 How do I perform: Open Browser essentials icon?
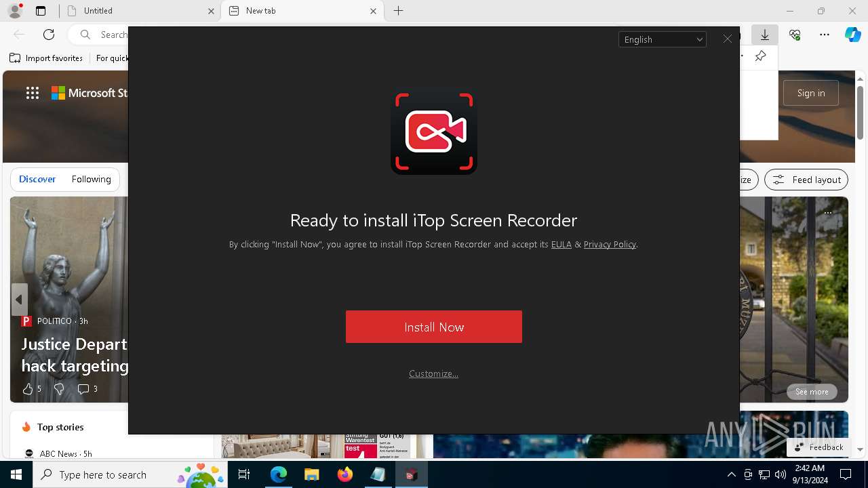pyautogui.click(x=795, y=35)
